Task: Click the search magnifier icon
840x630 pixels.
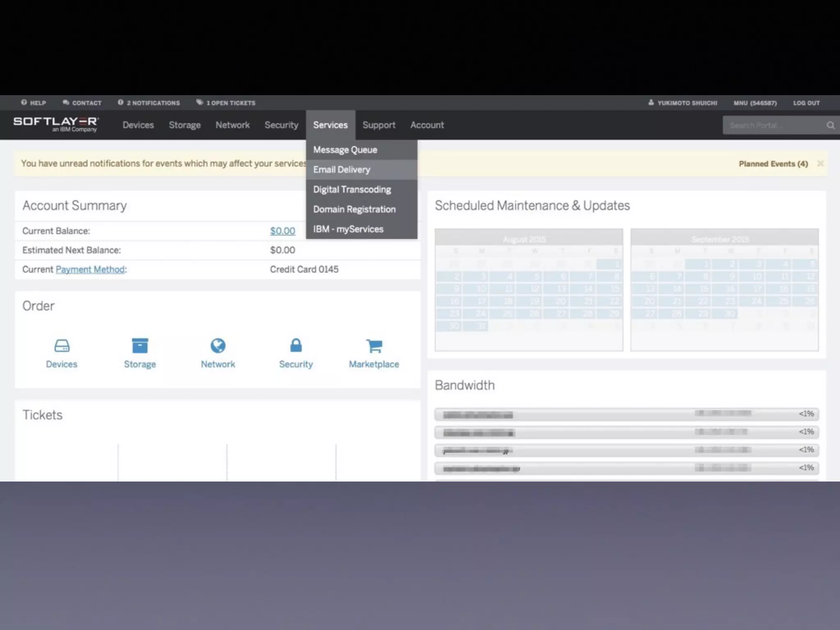Action: [831, 126]
